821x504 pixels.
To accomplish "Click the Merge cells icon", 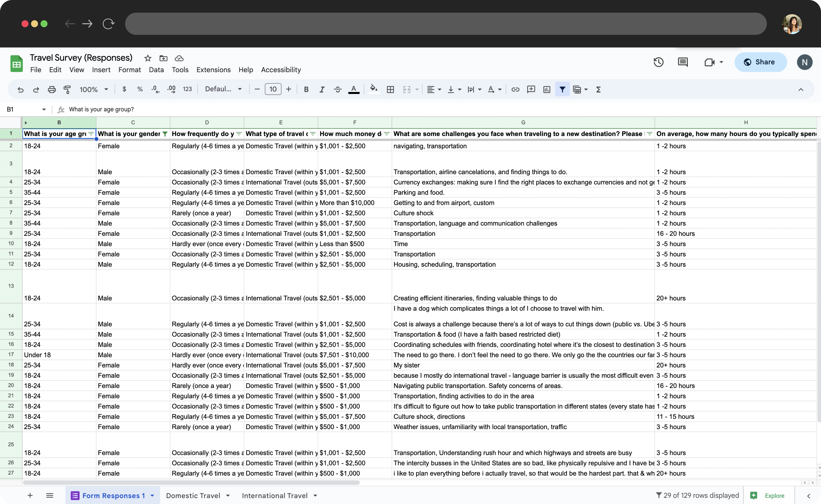I will tap(407, 89).
